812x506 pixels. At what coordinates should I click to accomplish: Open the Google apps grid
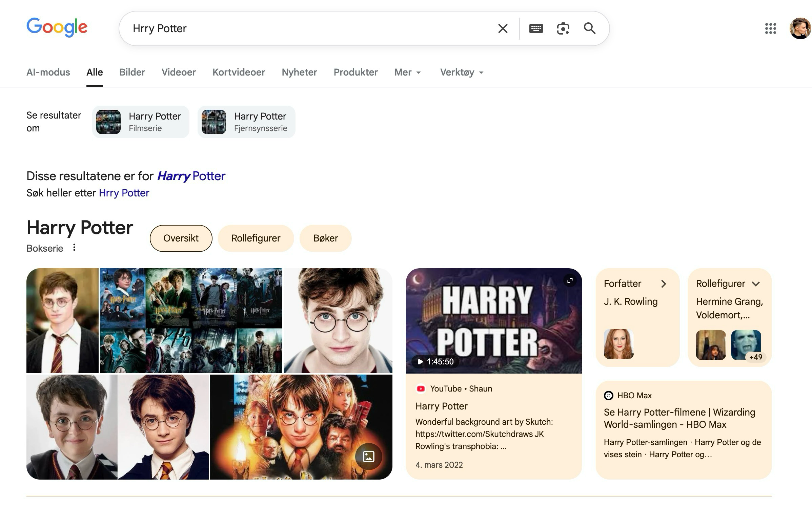pyautogui.click(x=770, y=28)
